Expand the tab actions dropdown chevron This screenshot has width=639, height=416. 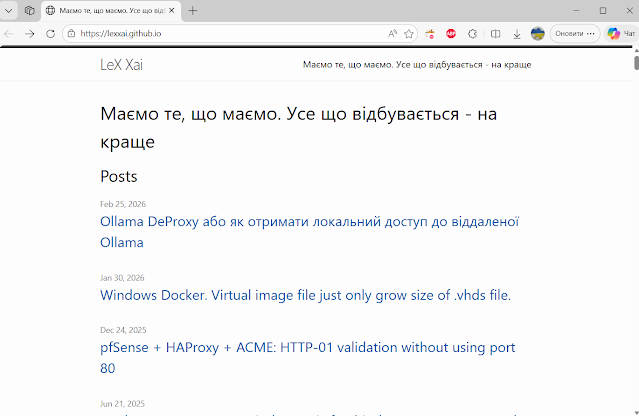[9, 10]
